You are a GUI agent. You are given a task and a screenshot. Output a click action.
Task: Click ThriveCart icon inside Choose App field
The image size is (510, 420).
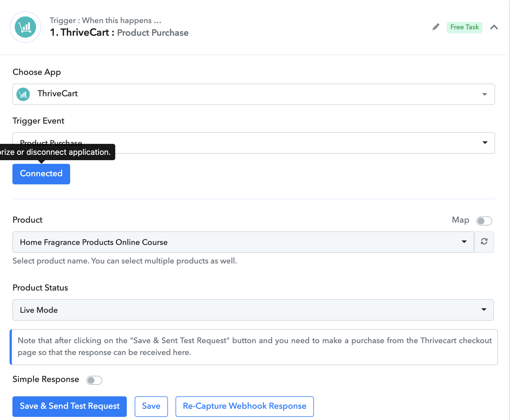23,94
